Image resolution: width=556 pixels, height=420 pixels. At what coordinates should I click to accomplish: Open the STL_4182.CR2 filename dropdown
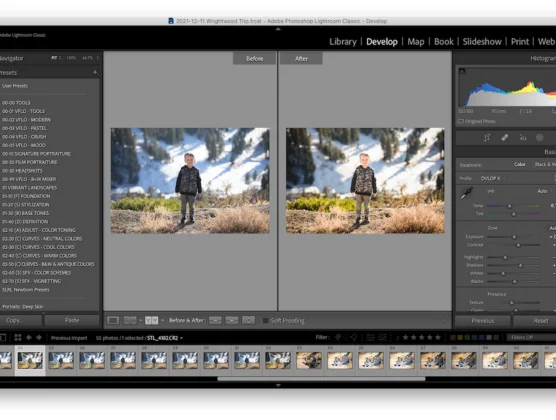(x=165, y=338)
